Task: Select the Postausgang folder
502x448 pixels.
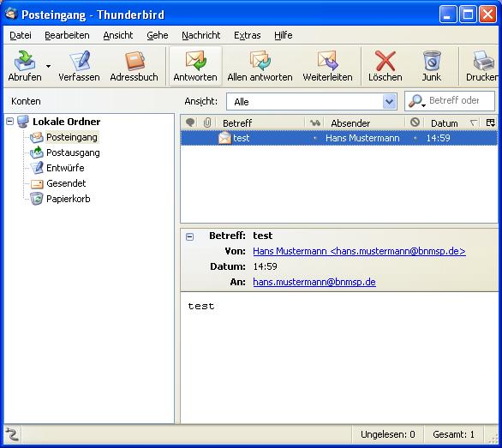Action: [x=73, y=152]
